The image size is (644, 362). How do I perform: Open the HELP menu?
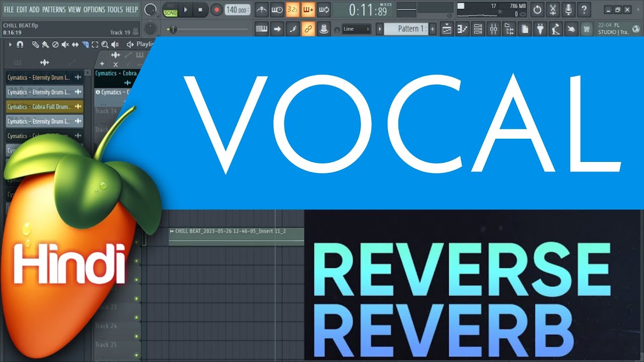(x=132, y=10)
